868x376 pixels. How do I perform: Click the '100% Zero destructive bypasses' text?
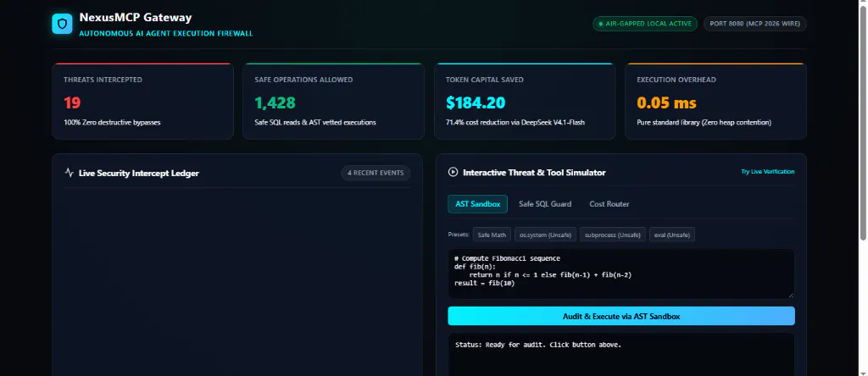click(x=112, y=122)
